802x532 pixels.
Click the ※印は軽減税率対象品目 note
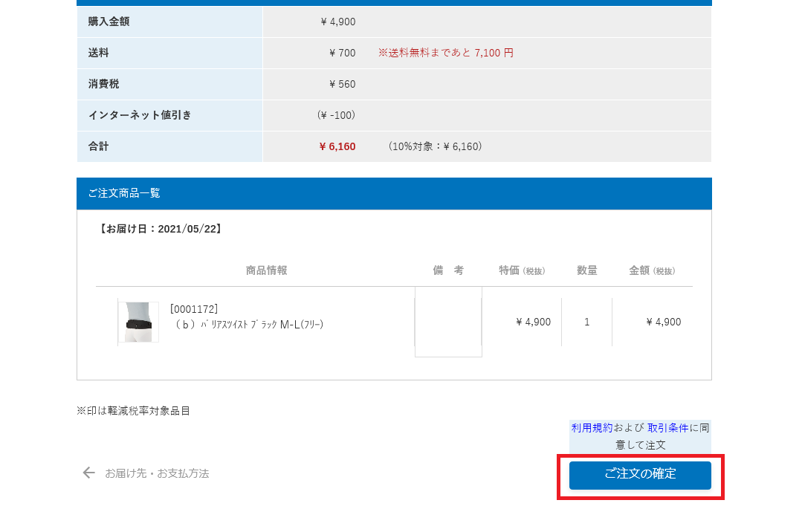coord(134,411)
